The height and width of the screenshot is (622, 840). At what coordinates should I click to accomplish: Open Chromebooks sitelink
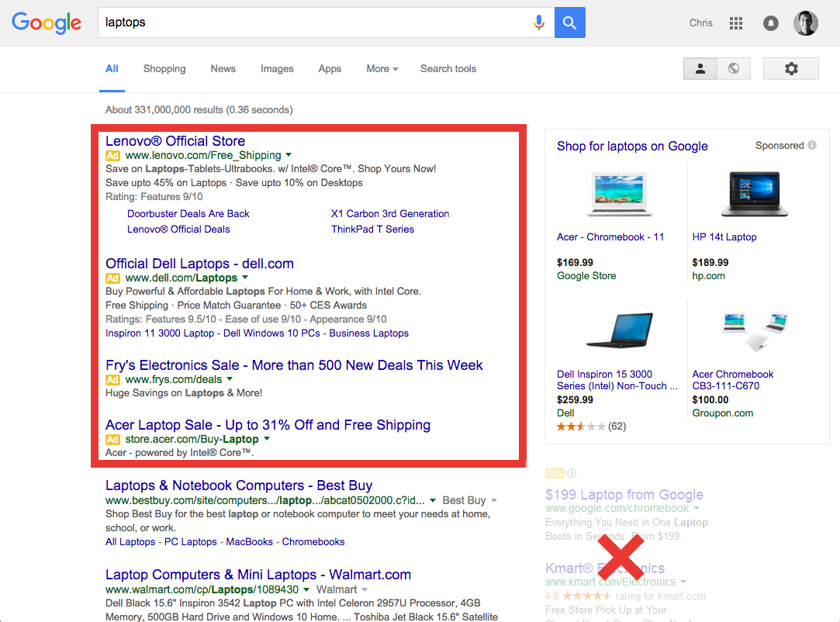[313, 541]
